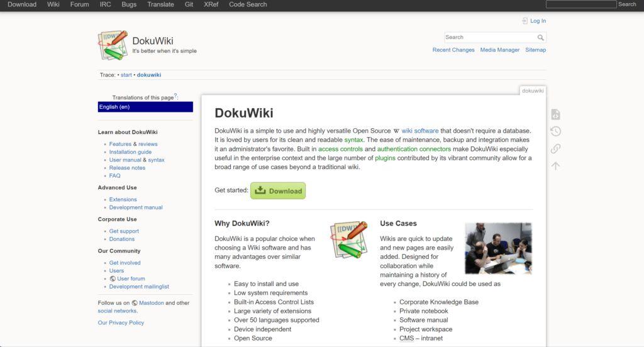
Task: Open the Donations link
Action: (x=122, y=239)
